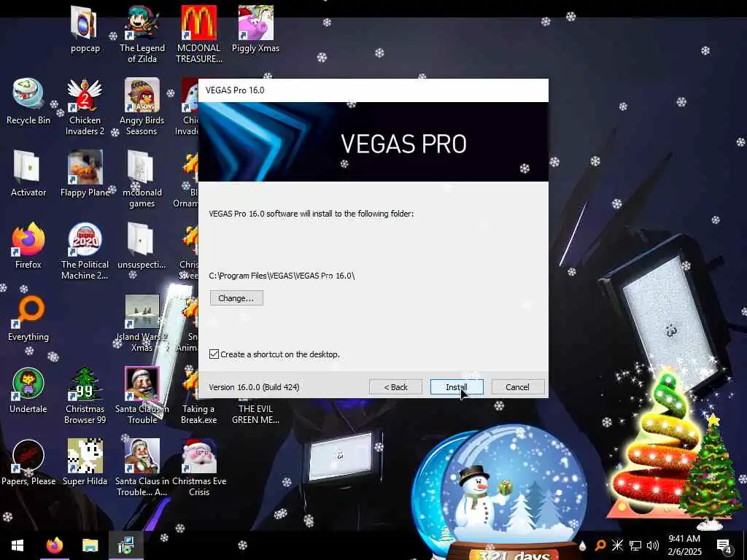Select the Piggly Xmas desktop icon
This screenshot has width=747, height=560.
pos(256,29)
